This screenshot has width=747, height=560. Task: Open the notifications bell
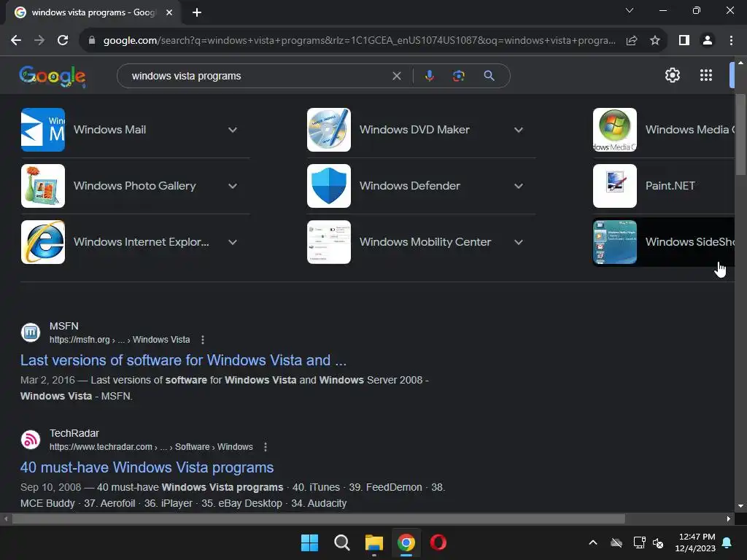click(727, 542)
